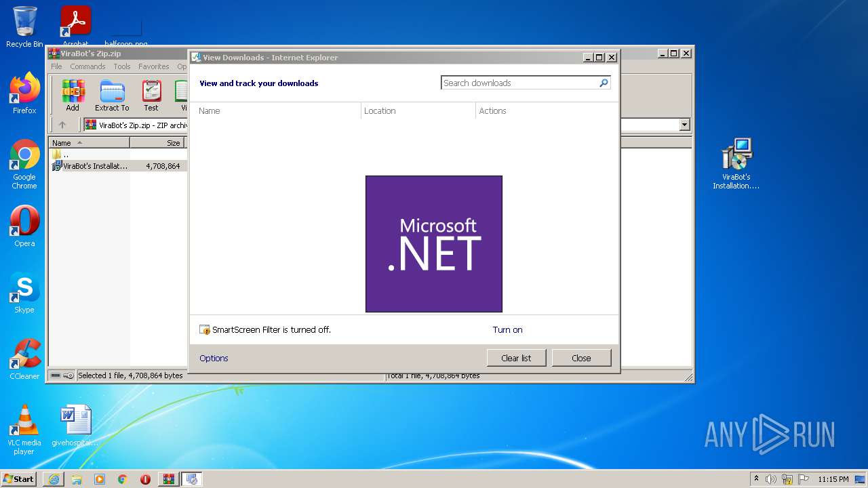Go up one folder level in WinRAR
This screenshot has height=488, width=868.
click(62, 125)
